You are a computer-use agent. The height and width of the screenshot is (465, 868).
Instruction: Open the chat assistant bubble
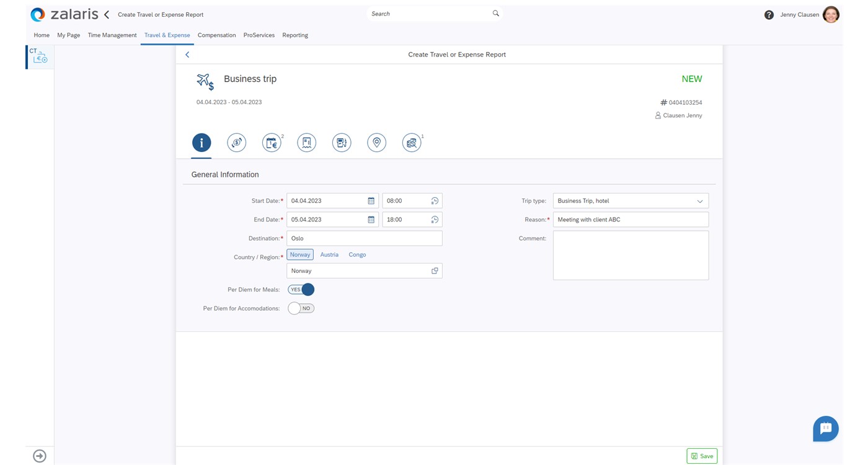(x=825, y=428)
